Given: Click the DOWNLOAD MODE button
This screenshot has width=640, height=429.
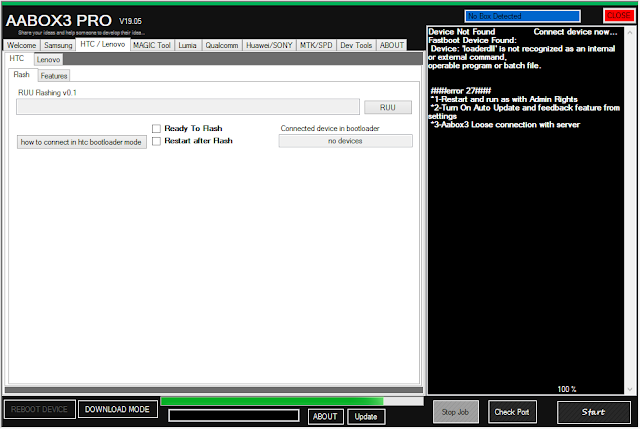Looking at the screenshot, I should 118,409.
